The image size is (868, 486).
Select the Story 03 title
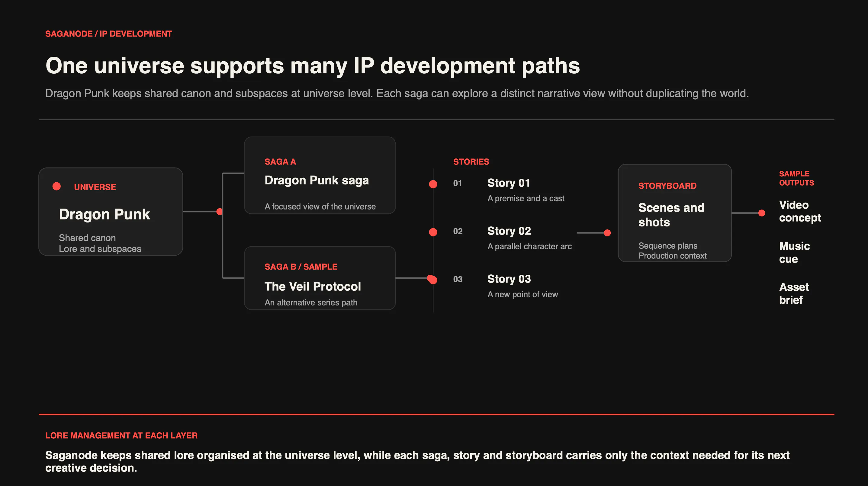pyautogui.click(x=509, y=279)
